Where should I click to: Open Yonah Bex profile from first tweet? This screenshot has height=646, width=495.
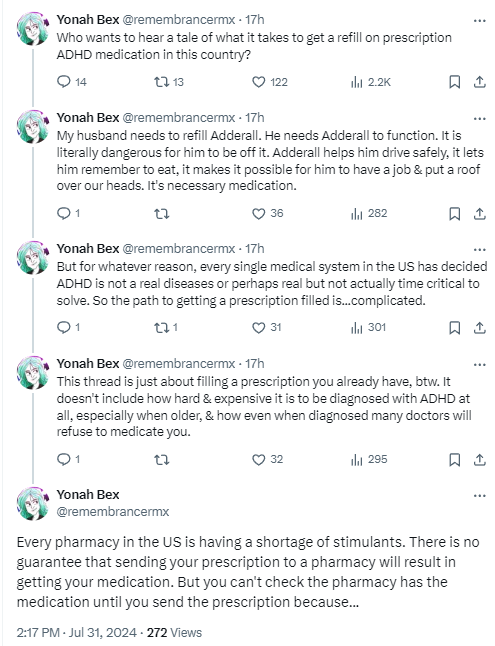pyautogui.click(x=88, y=19)
